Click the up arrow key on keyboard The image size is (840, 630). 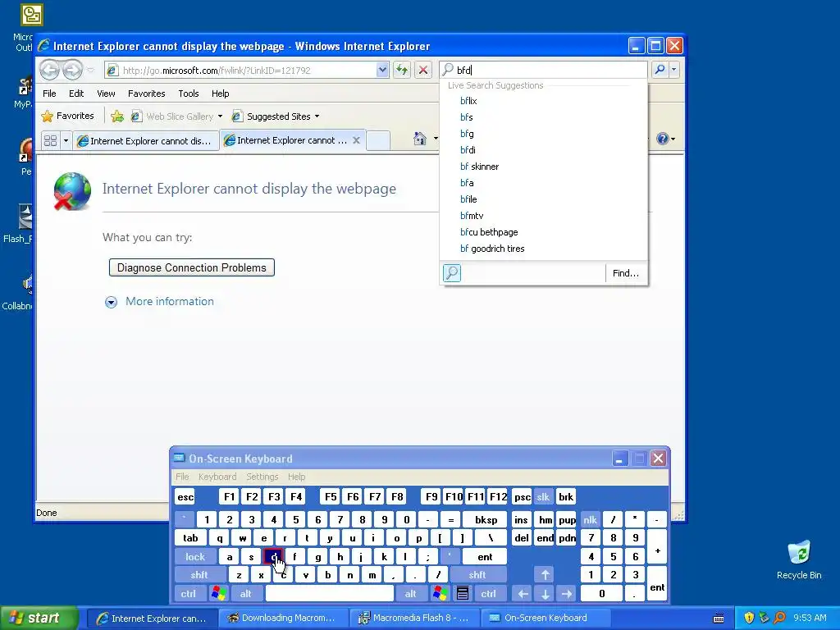click(x=545, y=575)
